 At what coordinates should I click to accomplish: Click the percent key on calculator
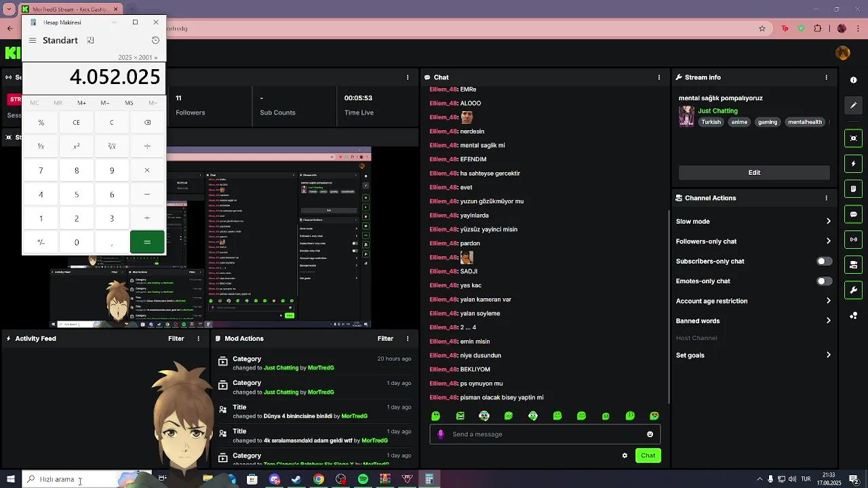click(41, 123)
